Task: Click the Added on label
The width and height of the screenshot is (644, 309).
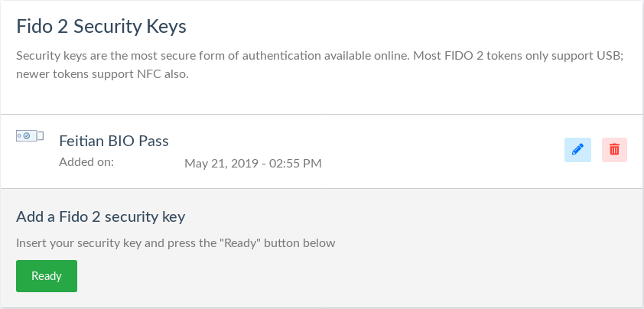Action: (86, 162)
